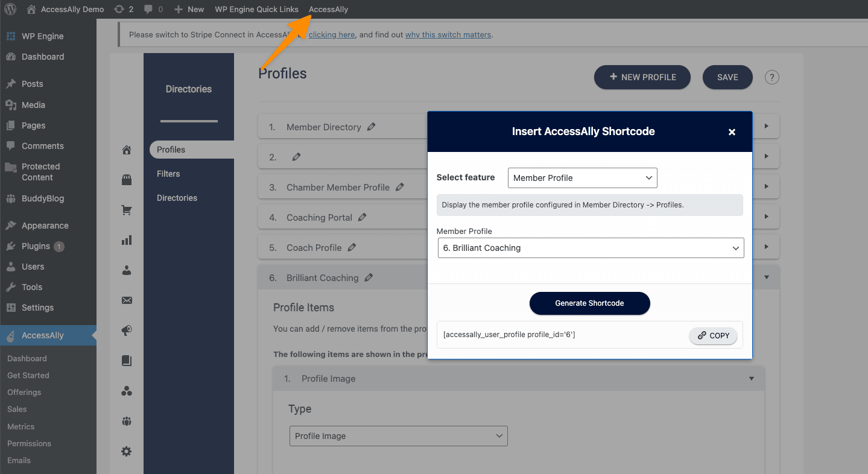Screen dimensions: 868x474
Task: Open WP Engine Quick Links menu
Action: (257, 9)
